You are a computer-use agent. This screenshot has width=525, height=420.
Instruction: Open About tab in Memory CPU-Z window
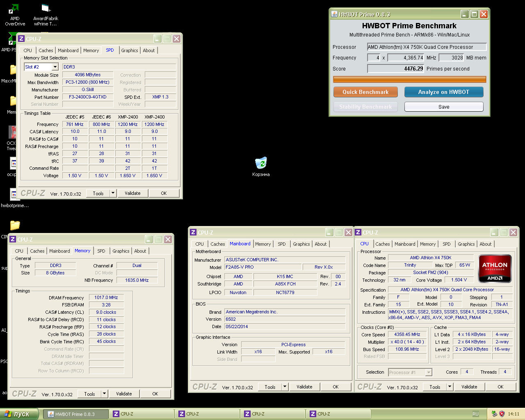(140, 251)
